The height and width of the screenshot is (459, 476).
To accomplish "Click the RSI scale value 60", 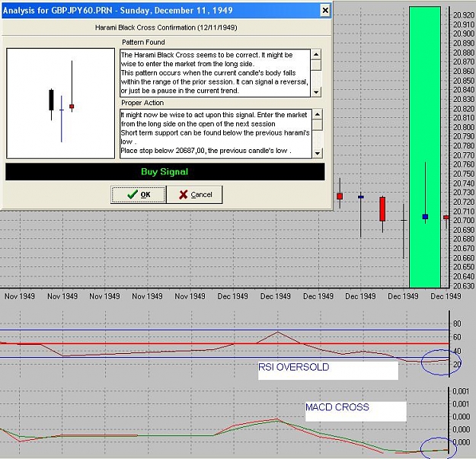I will (457, 337).
